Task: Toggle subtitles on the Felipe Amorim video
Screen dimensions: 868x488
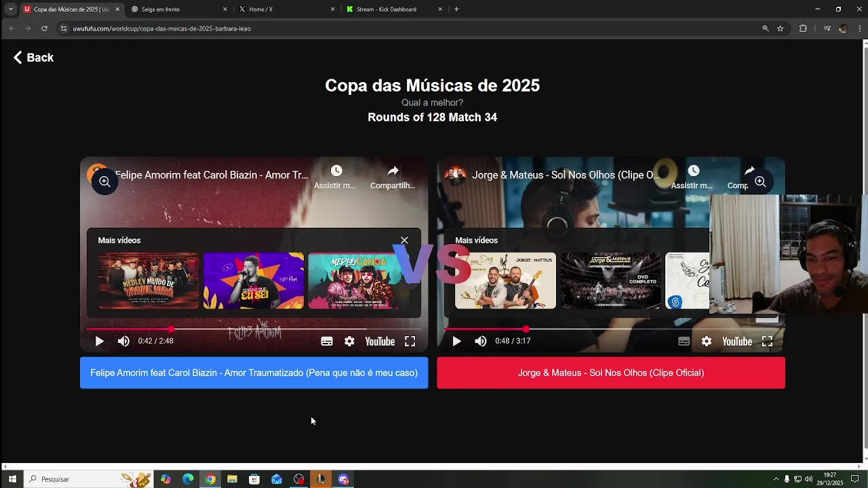Action: click(x=327, y=342)
